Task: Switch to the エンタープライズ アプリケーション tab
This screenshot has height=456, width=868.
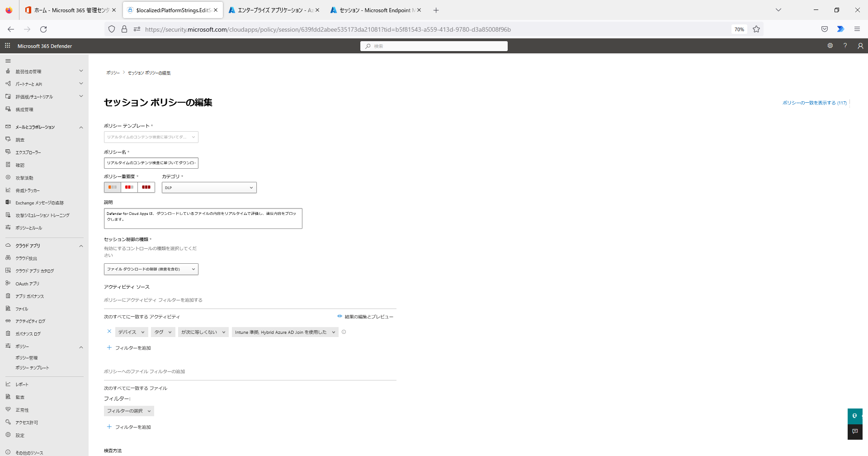Action: click(274, 10)
